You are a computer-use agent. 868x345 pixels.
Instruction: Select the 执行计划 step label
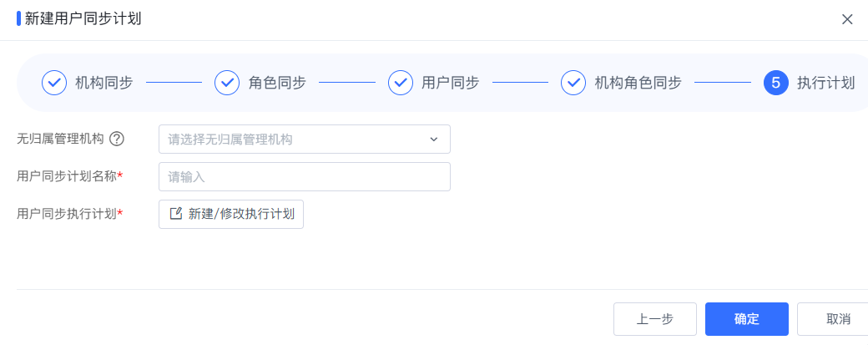(826, 83)
